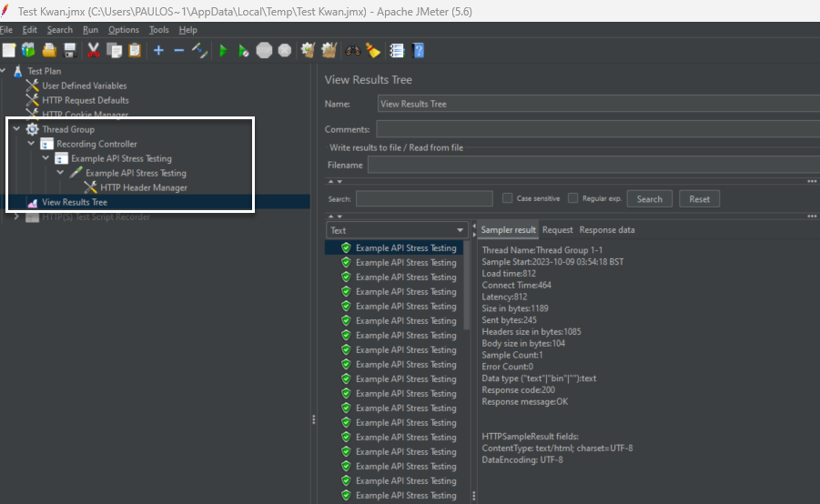
Task: Click the Search button
Action: pos(649,199)
